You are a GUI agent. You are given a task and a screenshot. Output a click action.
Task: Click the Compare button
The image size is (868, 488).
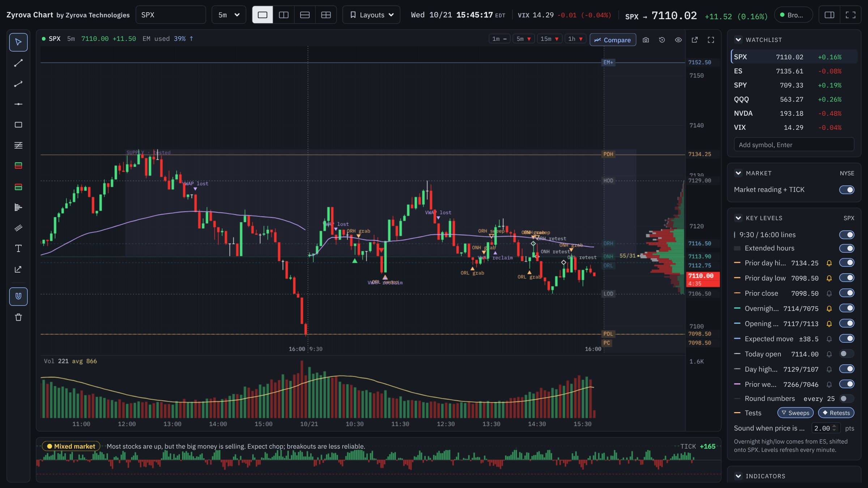613,40
